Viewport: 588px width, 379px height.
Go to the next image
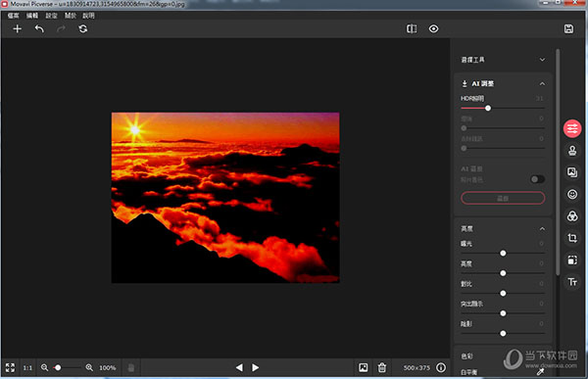pos(256,368)
